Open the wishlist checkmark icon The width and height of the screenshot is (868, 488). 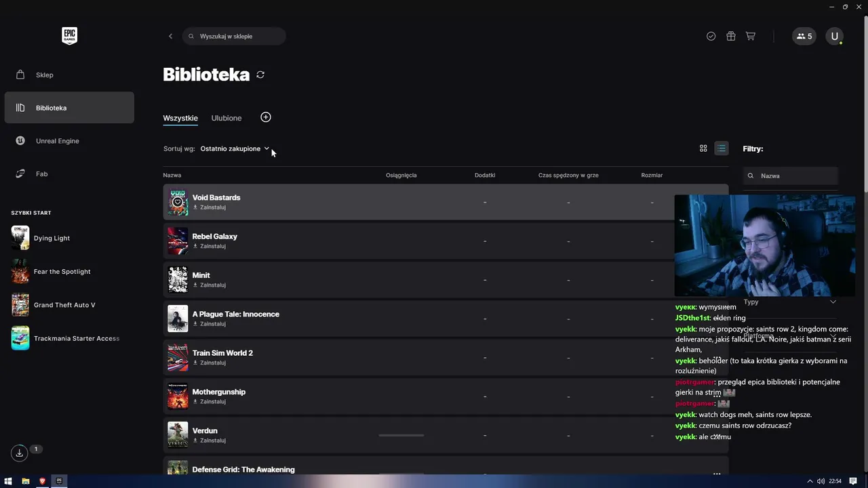711,36
